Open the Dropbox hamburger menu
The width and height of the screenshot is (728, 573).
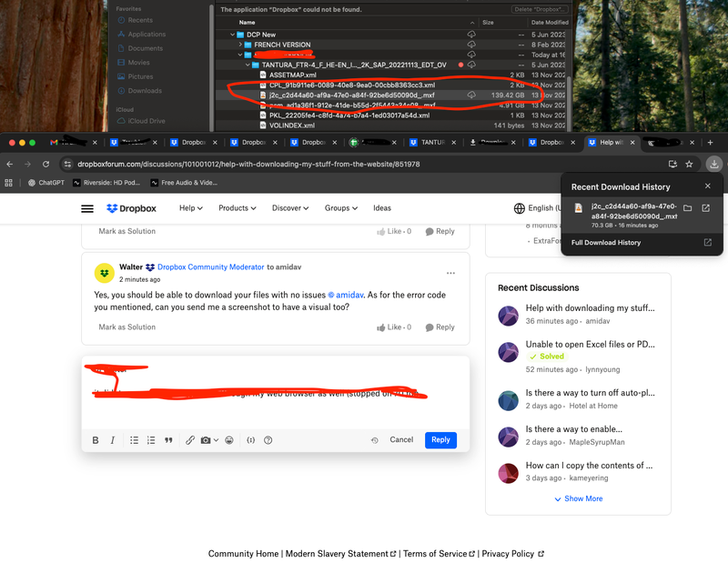[87, 208]
